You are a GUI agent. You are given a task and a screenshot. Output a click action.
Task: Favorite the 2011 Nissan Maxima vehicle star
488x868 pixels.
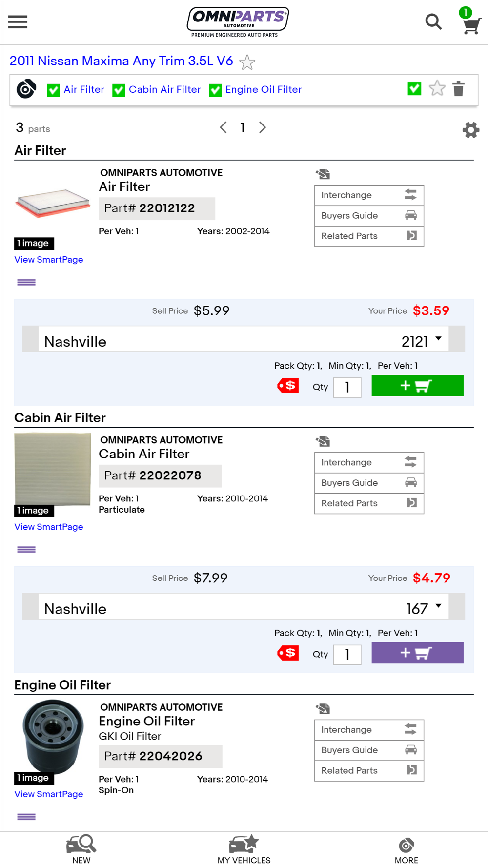pyautogui.click(x=247, y=62)
